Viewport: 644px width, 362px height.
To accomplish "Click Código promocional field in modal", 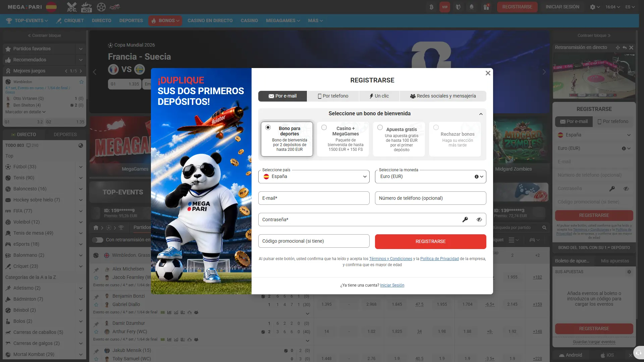I will [314, 241].
